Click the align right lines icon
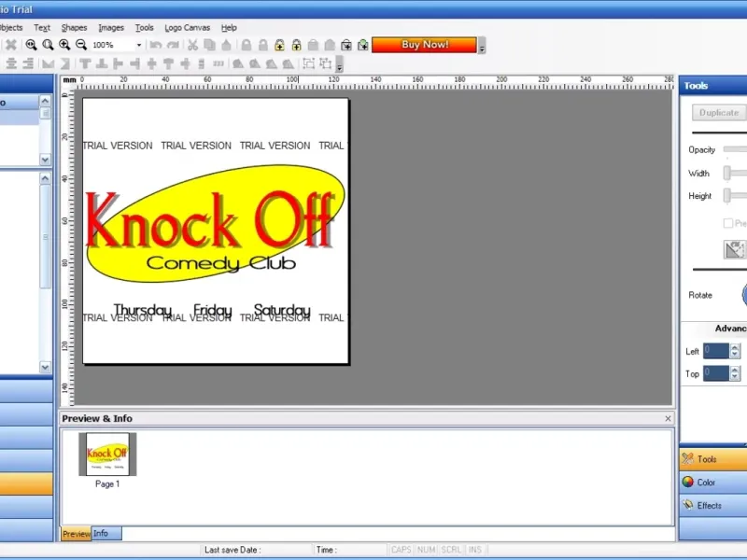The height and width of the screenshot is (560, 747). pyautogui.click(x=28, y=63)
